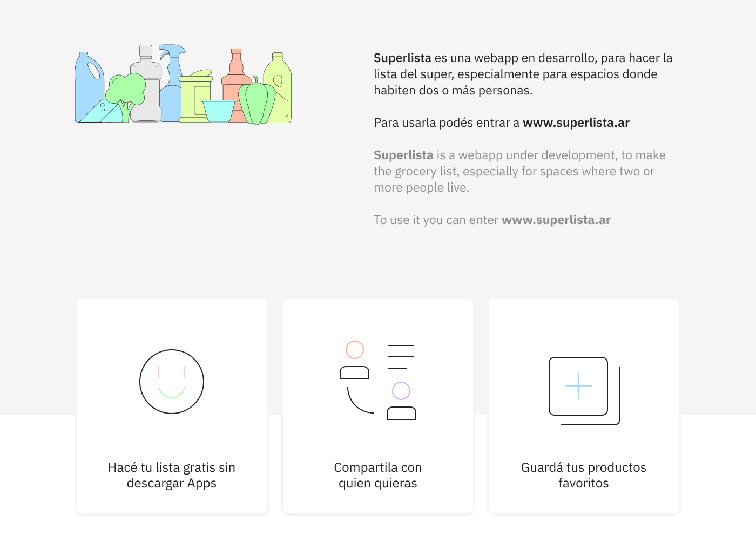Click the people sharing list icon
This screenshot has height=549, width=756.
coord(378,382)
